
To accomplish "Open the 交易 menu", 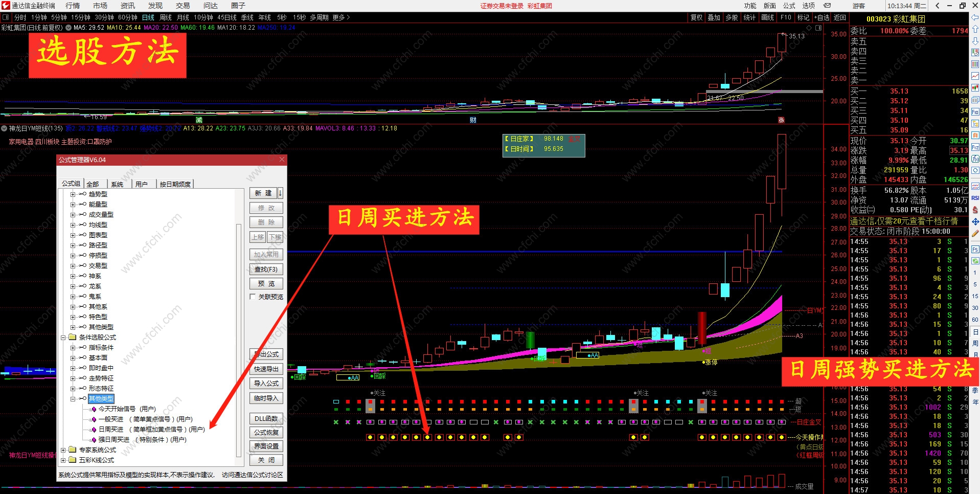I will 183,6.
